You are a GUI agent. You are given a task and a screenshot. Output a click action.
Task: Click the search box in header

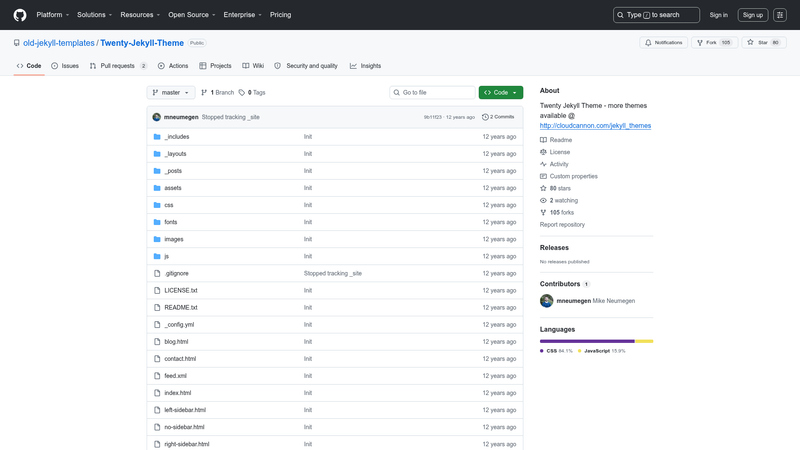656,15
